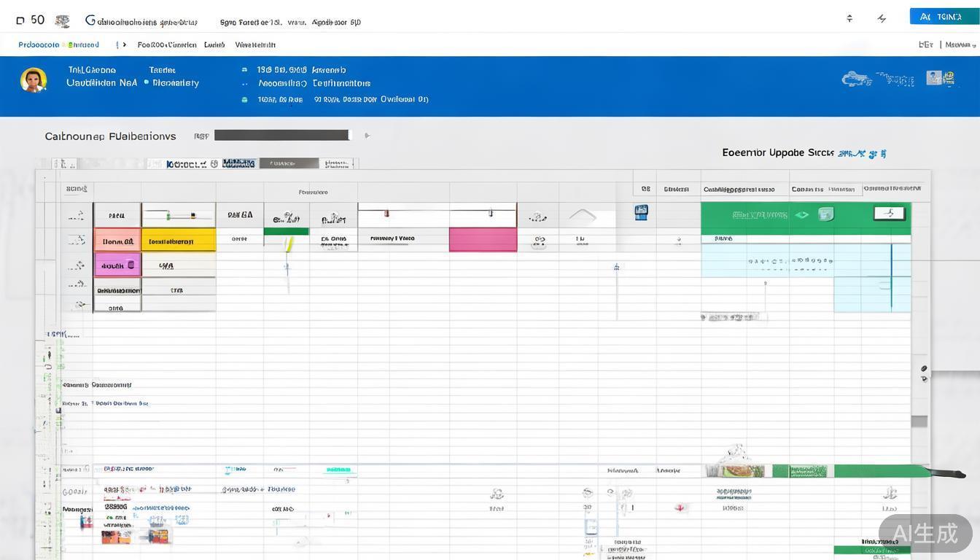The image size is (980, 560).
Task: Click the image thumbnail in lower green bar
Action: [736, 471]
